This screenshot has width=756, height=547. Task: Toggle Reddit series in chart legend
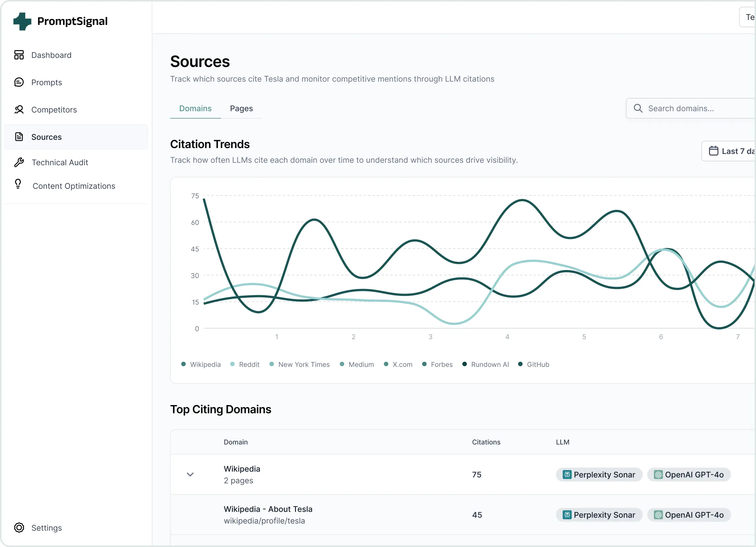coord(245,364)
